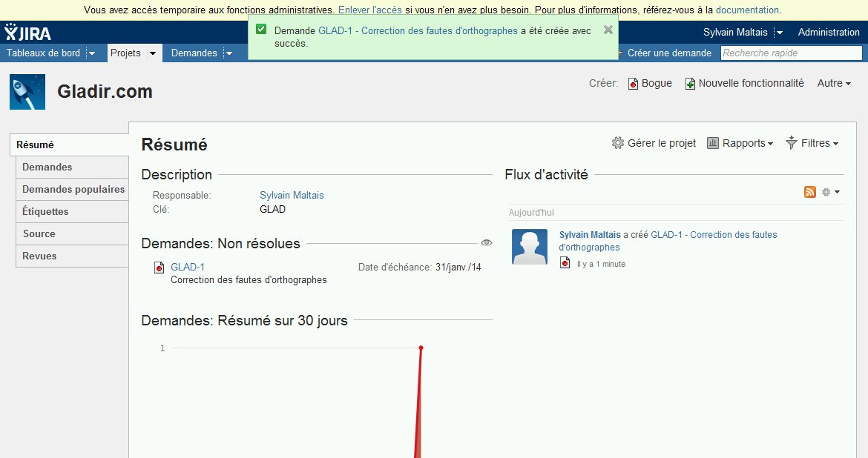The height and width of the screenshot is (458, 868).
Task: Select the Demandes sidebar tab
Action: click(72, 167)
